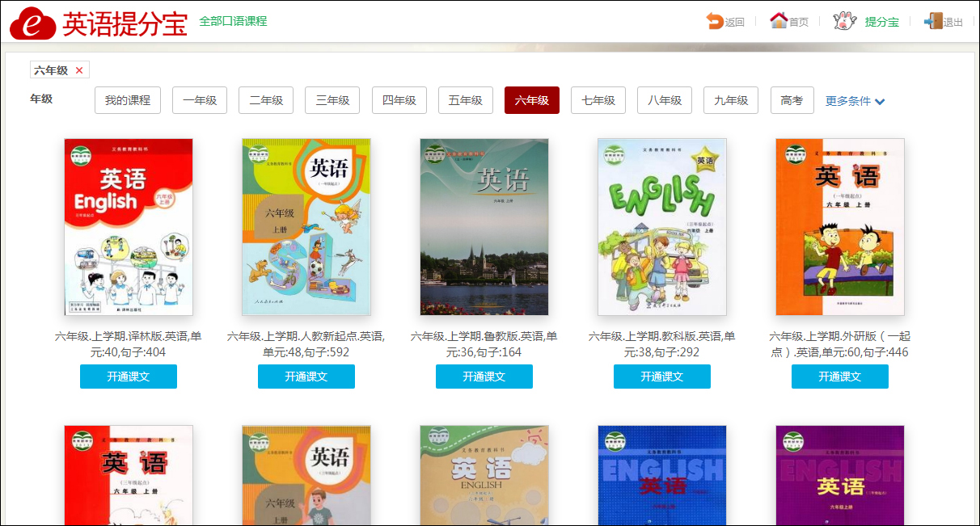980x526 pixels.
Task: Click text '六年级.上学期.鲁教版.英语,单元:36,句子:164'
Action: click(484, 344)
